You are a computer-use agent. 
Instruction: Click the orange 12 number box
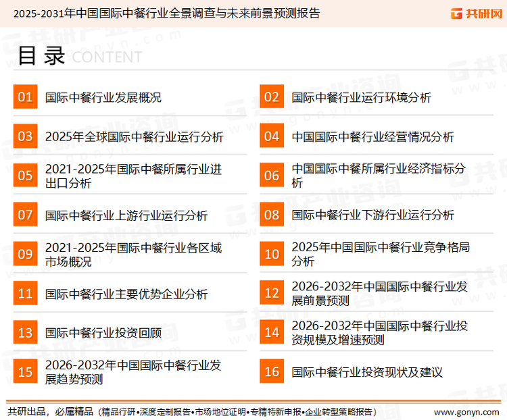tap(272, 293)
